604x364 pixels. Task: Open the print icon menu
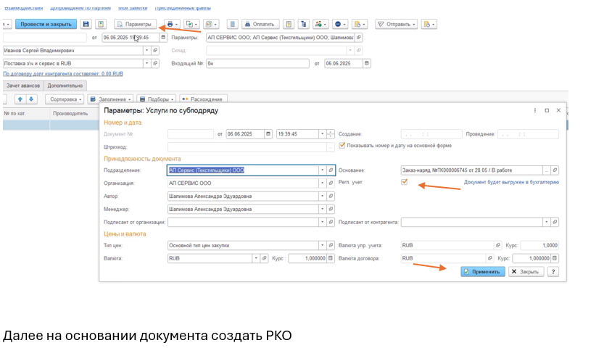point(172,24)
